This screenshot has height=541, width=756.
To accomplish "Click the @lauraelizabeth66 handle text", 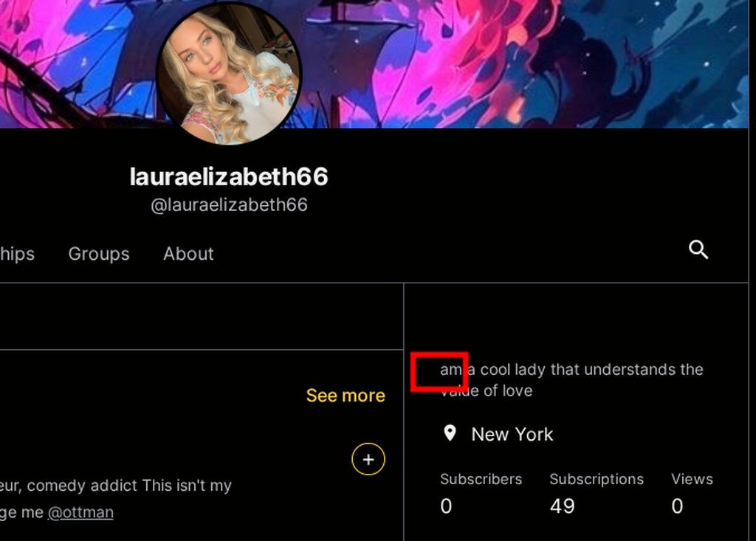I will coord(229,205).
